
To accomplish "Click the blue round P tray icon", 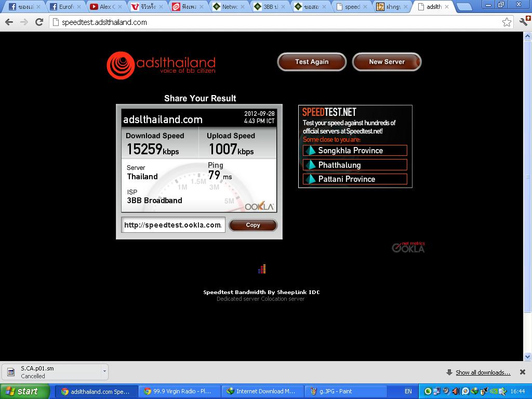I will coord(465,391).
